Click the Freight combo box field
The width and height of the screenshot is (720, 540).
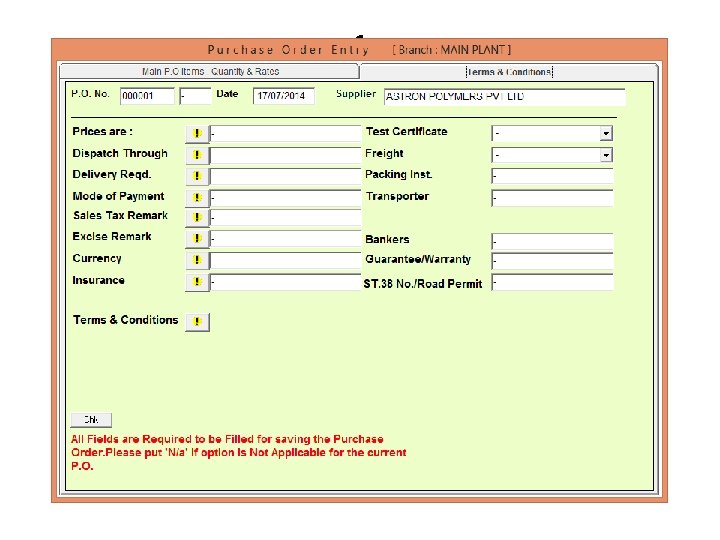552,155
